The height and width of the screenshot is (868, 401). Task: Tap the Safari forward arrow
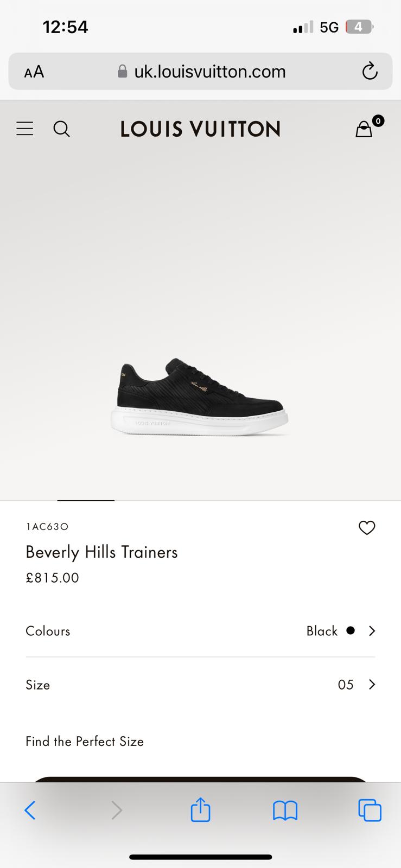pyautogui.click(x=116, y=810)
